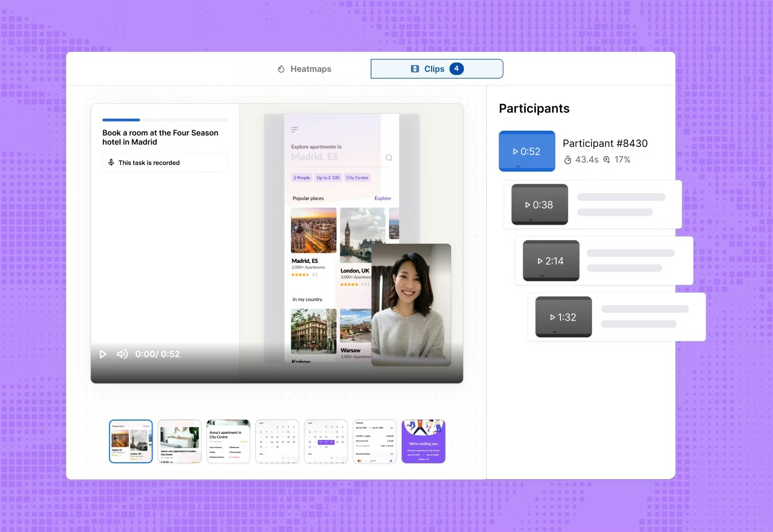Select the first Madrid thumbnail in the filmstrip
This screenshot has height=532, width=773.
point(131,441)
